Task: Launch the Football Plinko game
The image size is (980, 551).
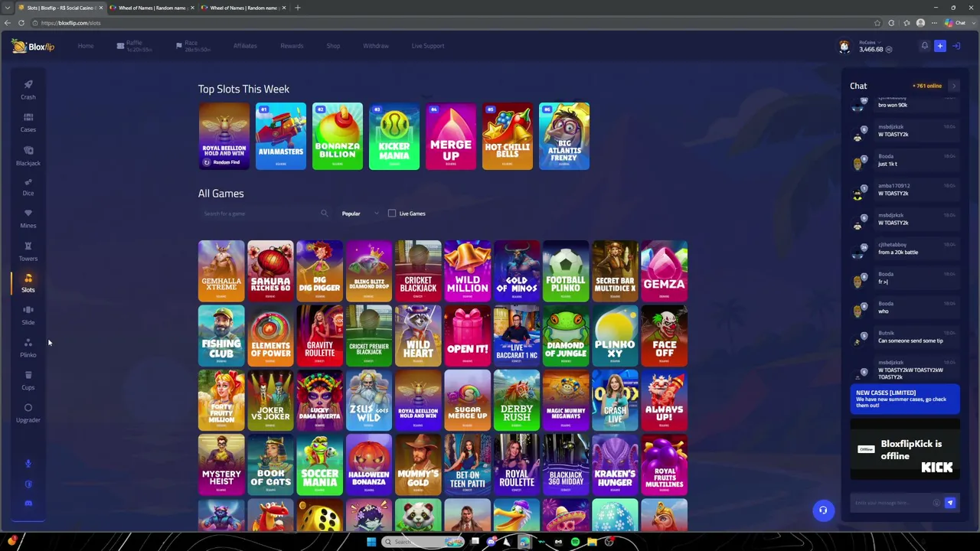Action: 566,271
